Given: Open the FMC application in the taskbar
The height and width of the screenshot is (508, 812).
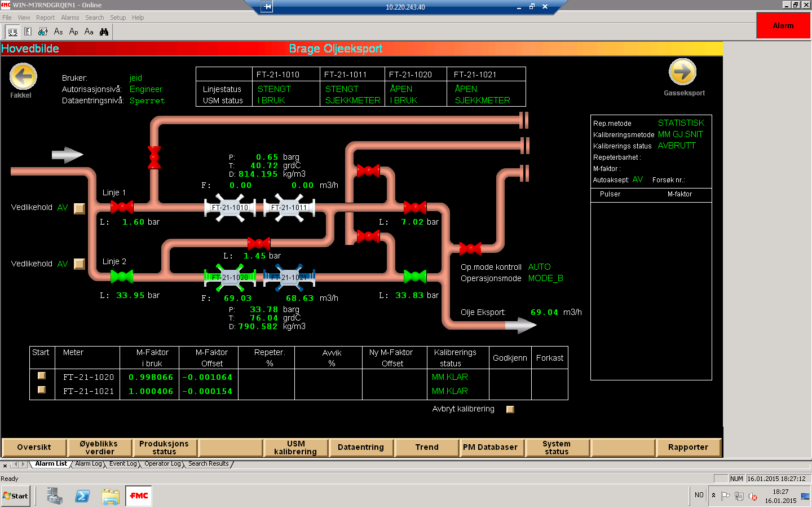Looking at the screenshot, I should (x=139, y=496).
